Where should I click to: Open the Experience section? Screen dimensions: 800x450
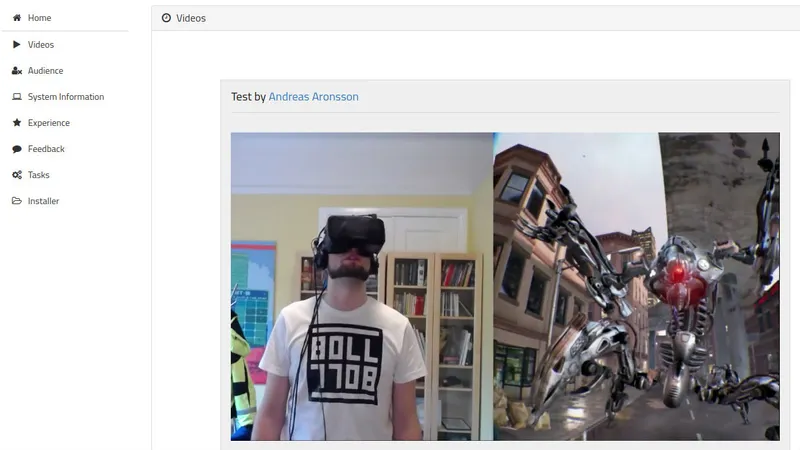point(48,123)
